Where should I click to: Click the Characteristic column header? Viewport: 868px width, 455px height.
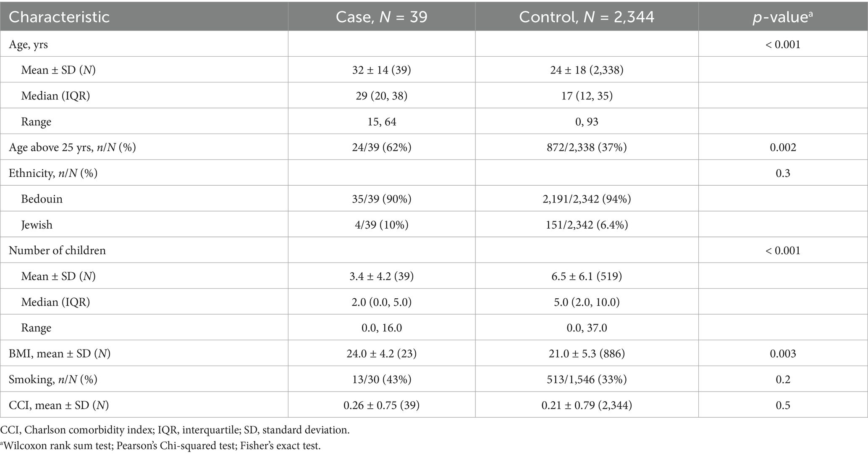(59, 17)
